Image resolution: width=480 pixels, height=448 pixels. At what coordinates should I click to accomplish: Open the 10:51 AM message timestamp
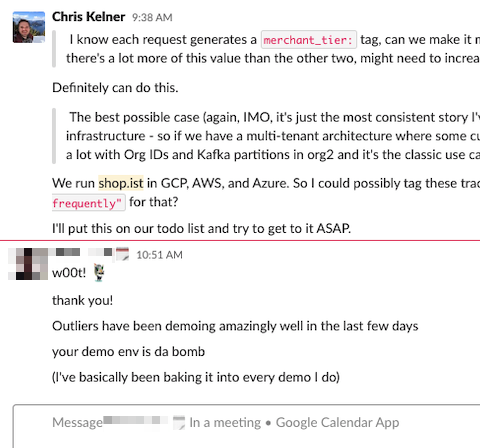point(159,255)
